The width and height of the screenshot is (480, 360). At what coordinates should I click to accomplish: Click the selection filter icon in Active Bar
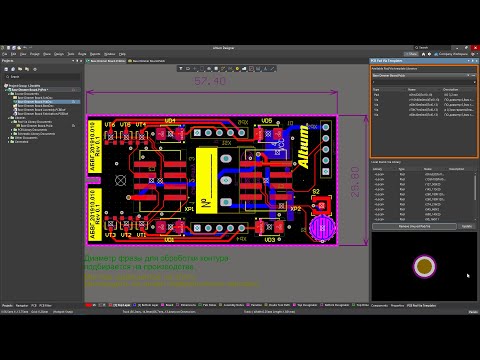(181, 69)
